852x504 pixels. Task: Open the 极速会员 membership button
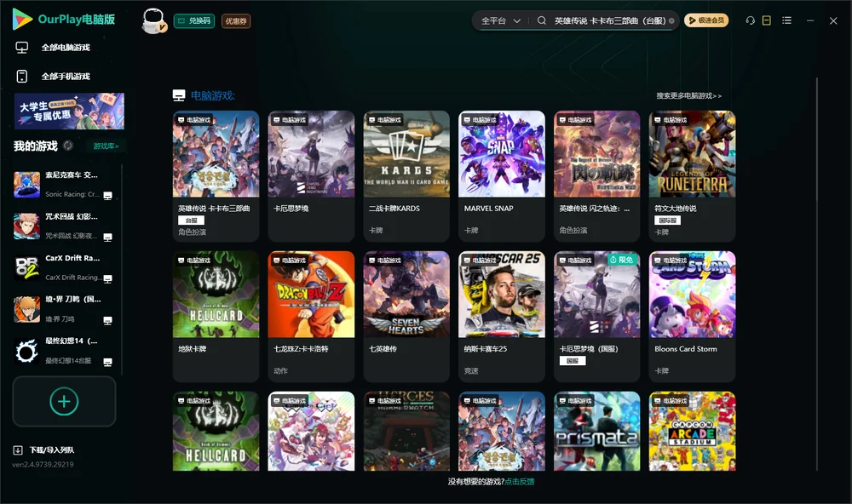[x=706, y=20]
